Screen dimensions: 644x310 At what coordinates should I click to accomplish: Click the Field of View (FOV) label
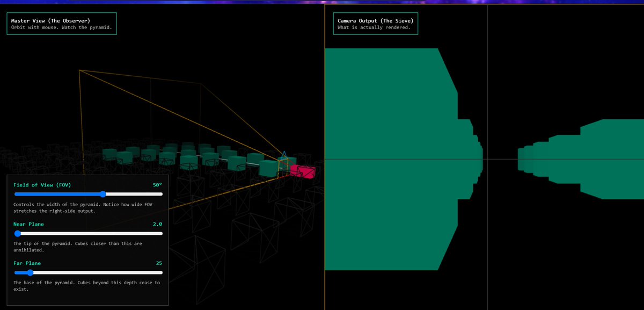42,184
